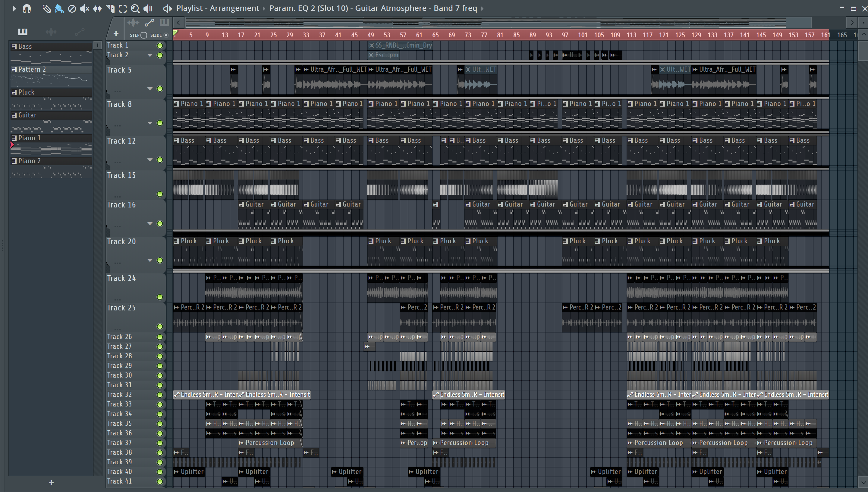Screen dimensions: 868x492
Task: Select the Playback speaker tool
Action: click(x=148, y=8)
